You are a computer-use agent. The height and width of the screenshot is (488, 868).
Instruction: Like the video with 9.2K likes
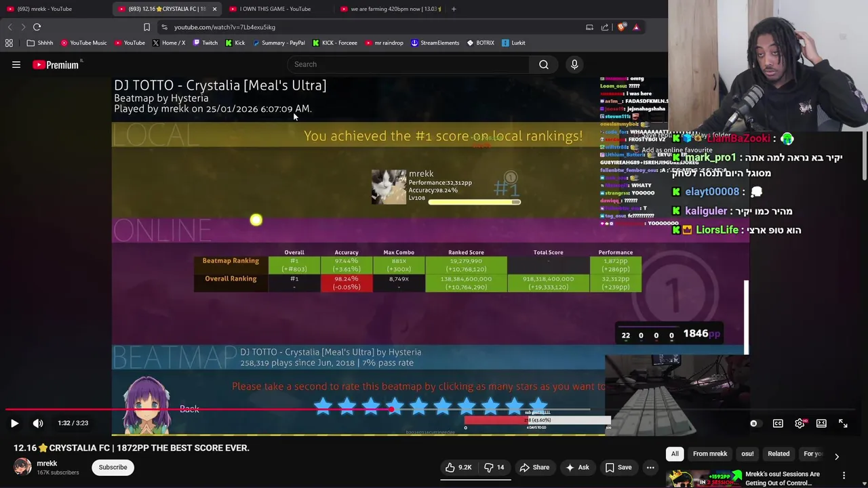click(x=458, y=467)
